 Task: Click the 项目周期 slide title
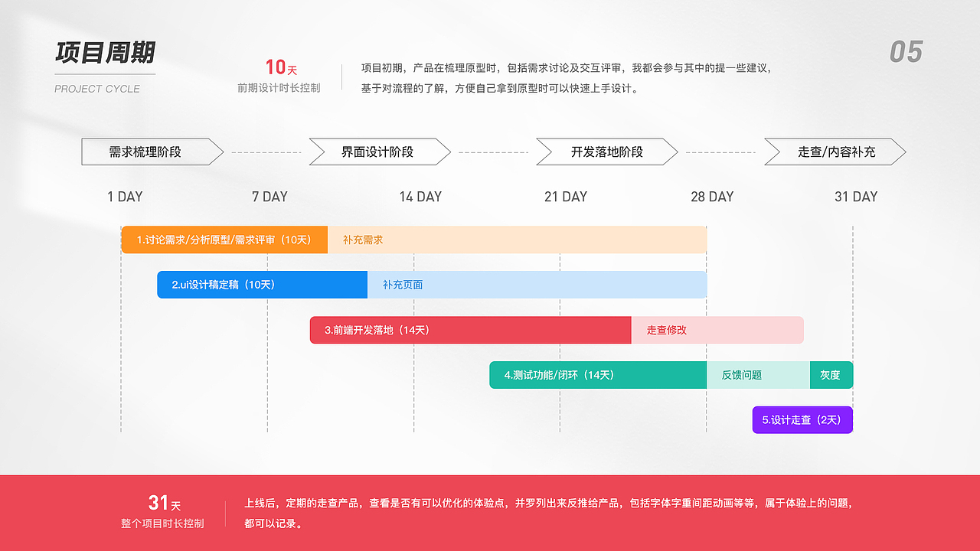click(105, 54)
